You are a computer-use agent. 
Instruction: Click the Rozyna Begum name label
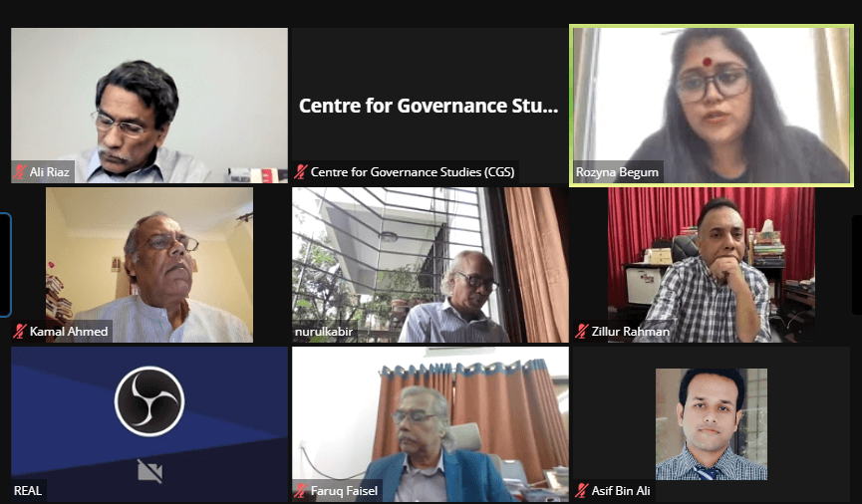pos(617,172)
